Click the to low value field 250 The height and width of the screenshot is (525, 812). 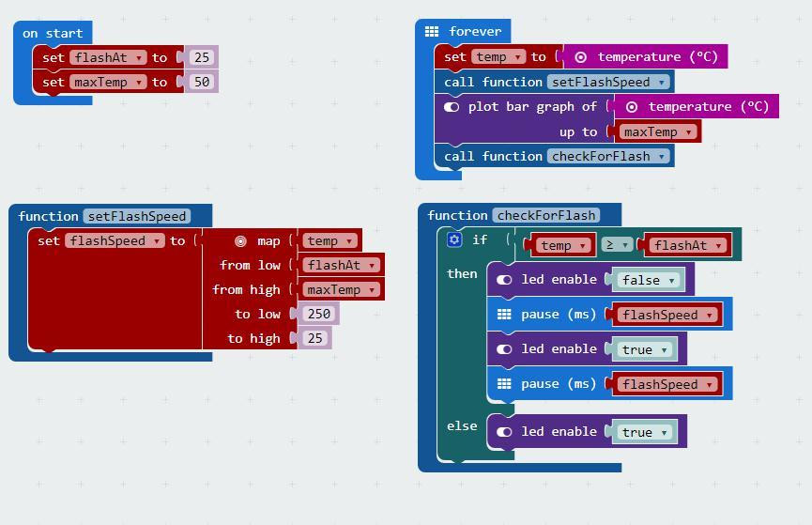point(318,314)
